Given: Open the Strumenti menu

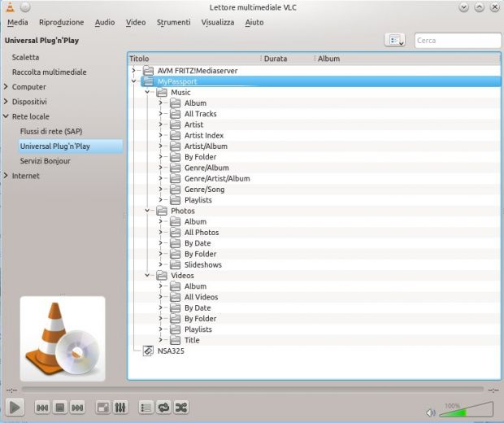Looking at the screenshot, I should 174,22.
